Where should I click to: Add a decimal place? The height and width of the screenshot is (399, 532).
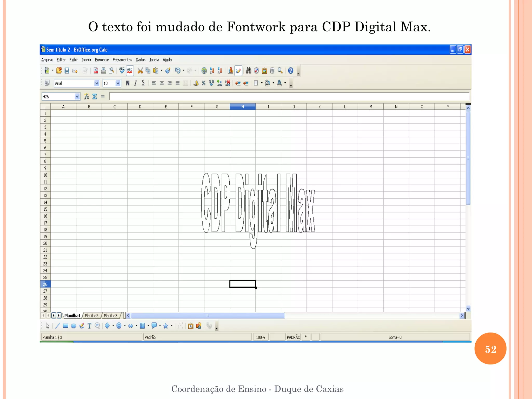[220, 83]
